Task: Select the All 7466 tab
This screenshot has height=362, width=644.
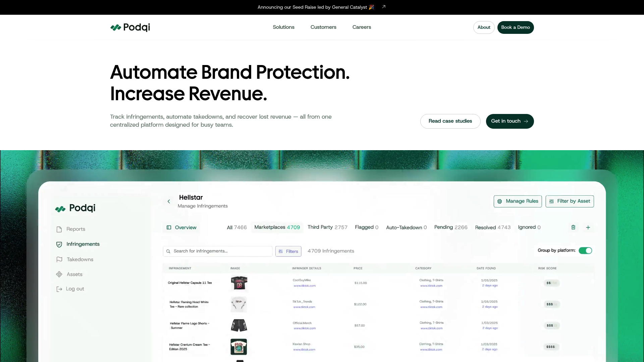Action: click(x=237, y=228)
